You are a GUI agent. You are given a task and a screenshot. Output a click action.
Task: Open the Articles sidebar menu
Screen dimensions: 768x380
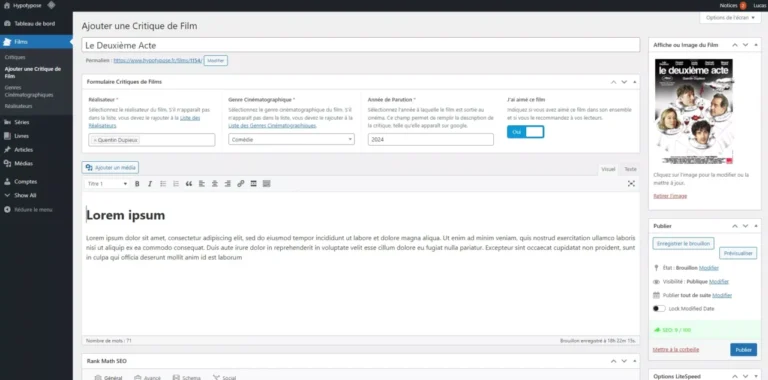tap(36, 149)
